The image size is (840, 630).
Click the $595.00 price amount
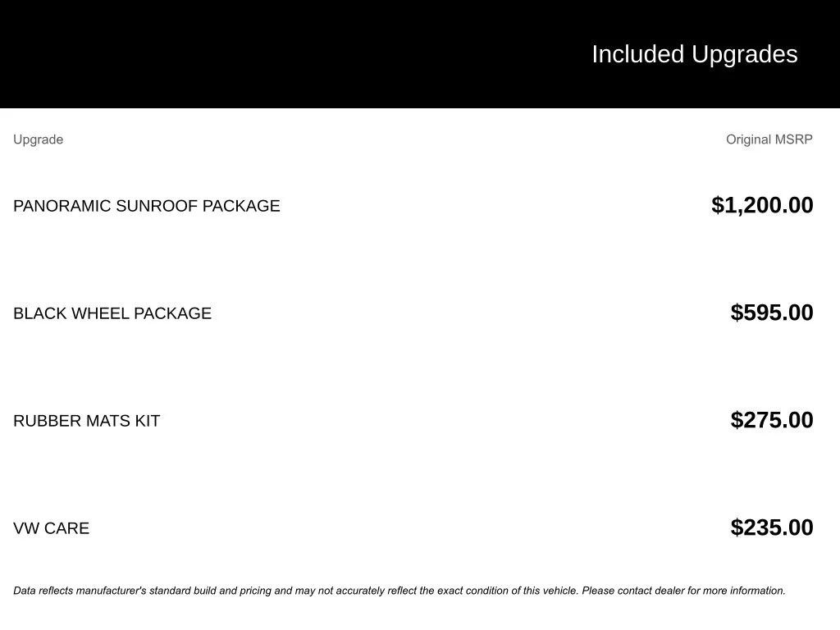[772, 313]
